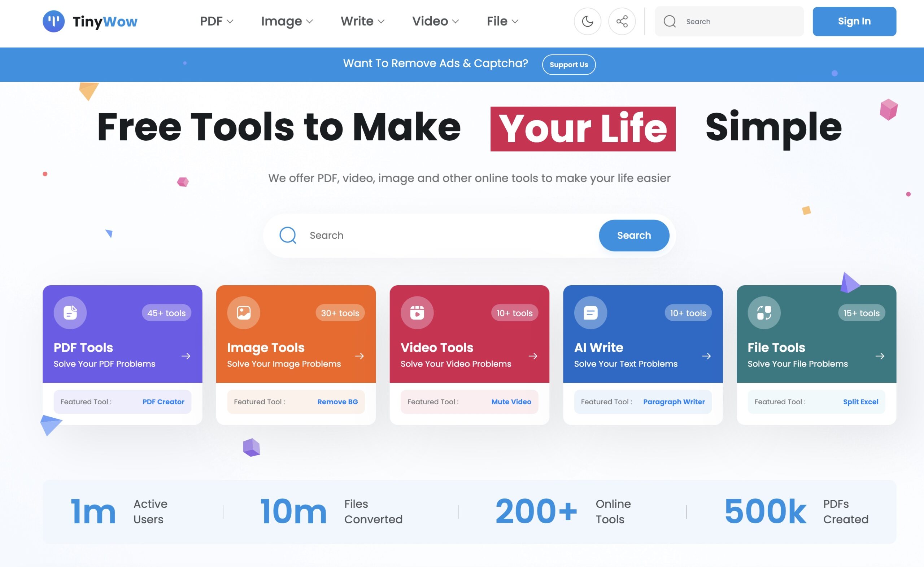Click the Image Tools picture icon
The height and width of the screenshot is (567, 924).
(244, 313)
